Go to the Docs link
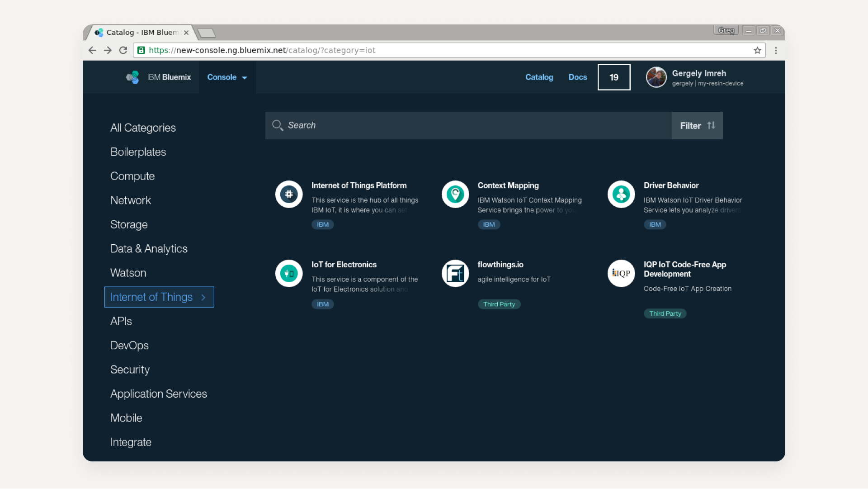The image size is (868, 489). click(577, 77)
